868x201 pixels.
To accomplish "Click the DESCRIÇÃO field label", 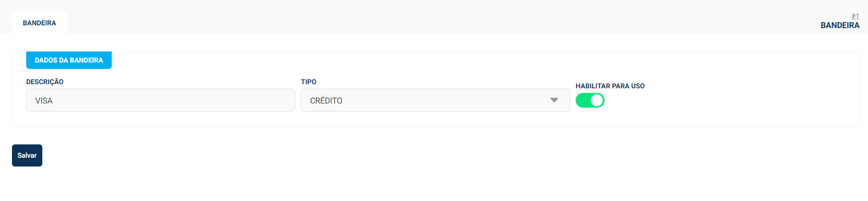I will (x=45, y=82).
